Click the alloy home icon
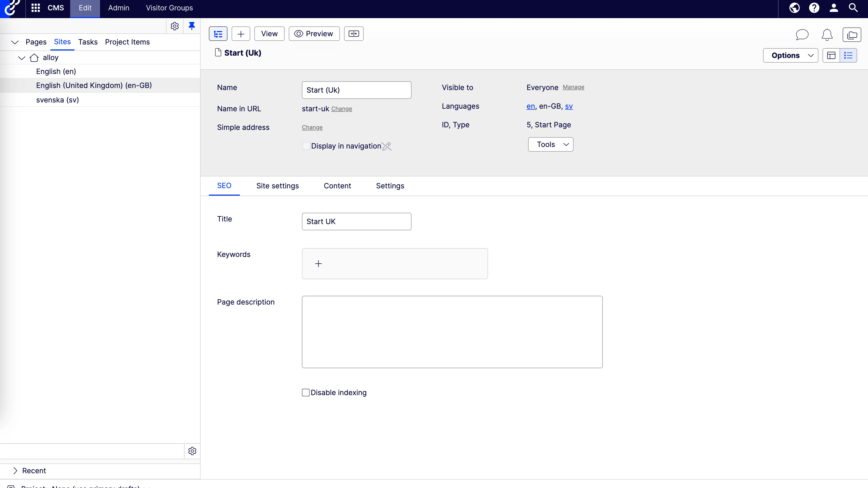Viewport: 868px width, 488px height. (x=34, y=58)
